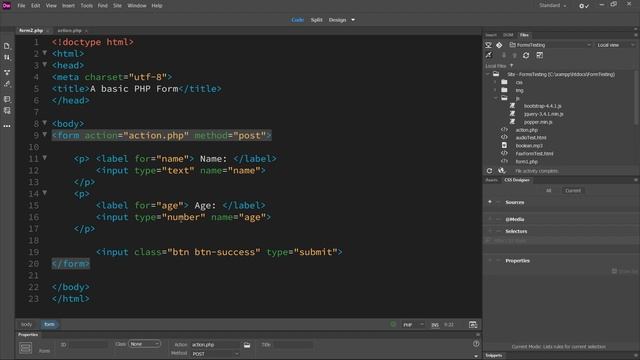Click the green status circle in status bar
640x360 pixels.
click(x=393, y=324)
